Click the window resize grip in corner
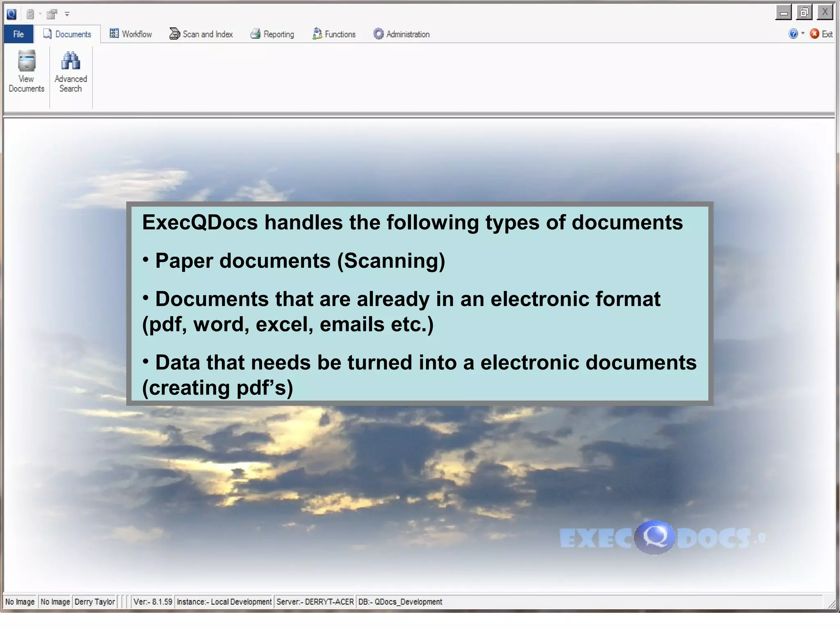The width and height of the screenshot is (840, 630). coord(831,604)
